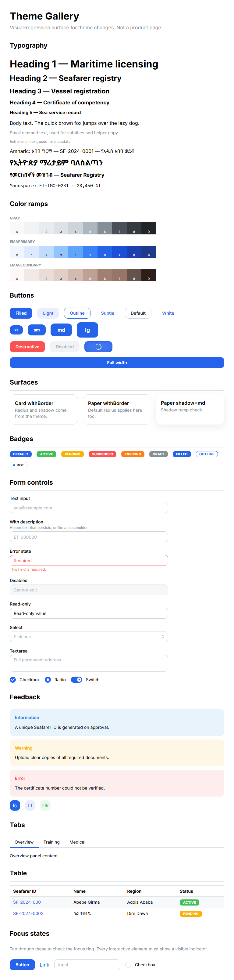This screenshot has height=980, width=234.
Task: Click the 'lg' size button
Action: tap(87, 330)
